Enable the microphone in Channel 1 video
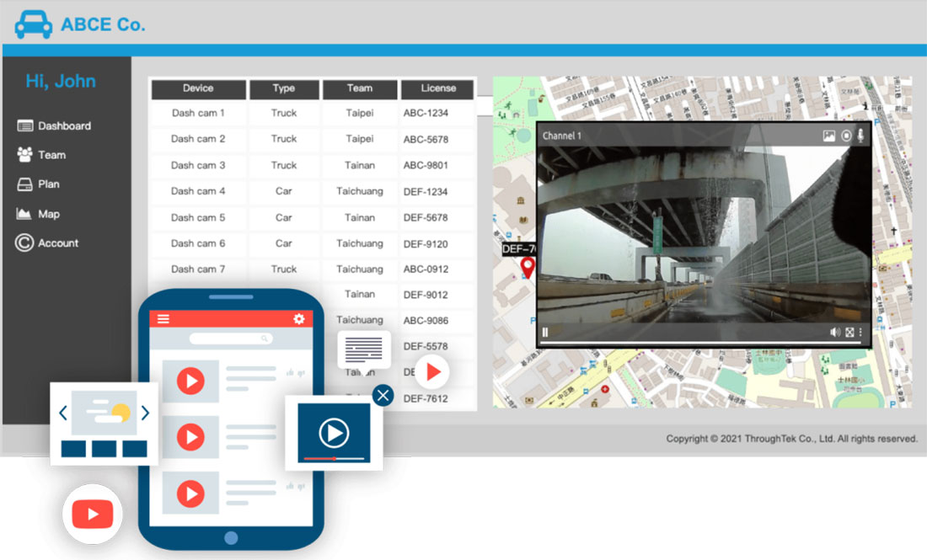927x560 pixels. 860,136
